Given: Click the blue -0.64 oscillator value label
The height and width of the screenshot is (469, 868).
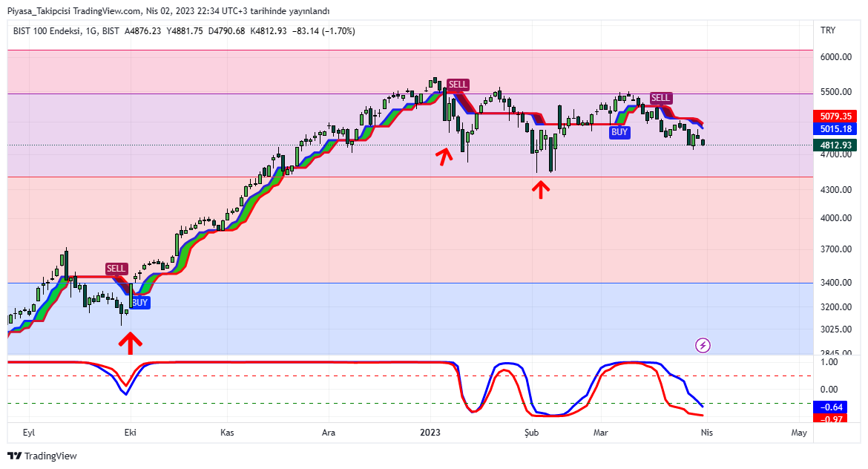Looking at the screenshot, I should pyautogui.click(x=830, y=407).
